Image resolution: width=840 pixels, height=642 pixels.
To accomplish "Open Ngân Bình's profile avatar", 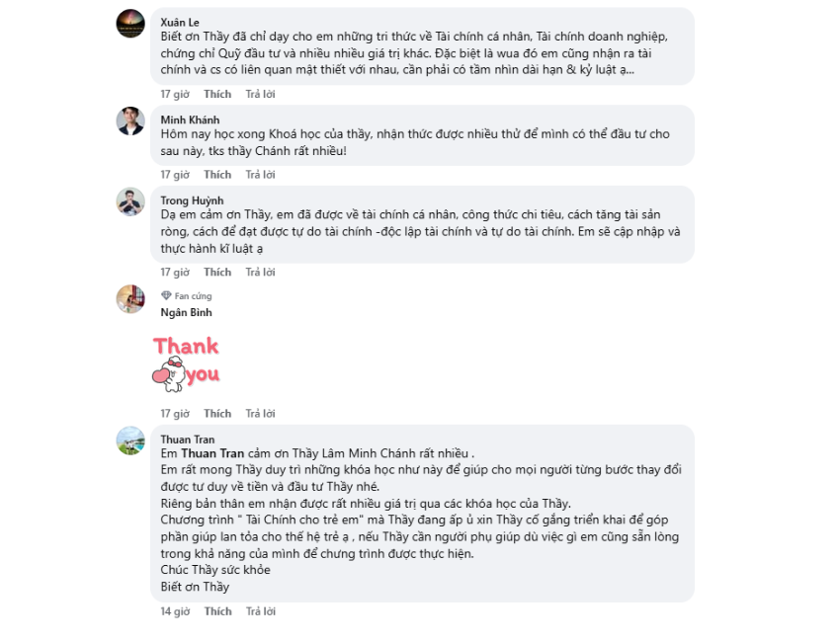I will pyautogui.click(x=130, y=299).
